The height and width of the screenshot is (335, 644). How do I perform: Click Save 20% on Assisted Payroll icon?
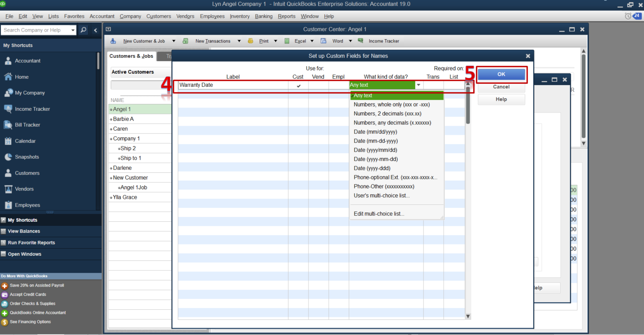pyautogui.click(x=5, y=286)
